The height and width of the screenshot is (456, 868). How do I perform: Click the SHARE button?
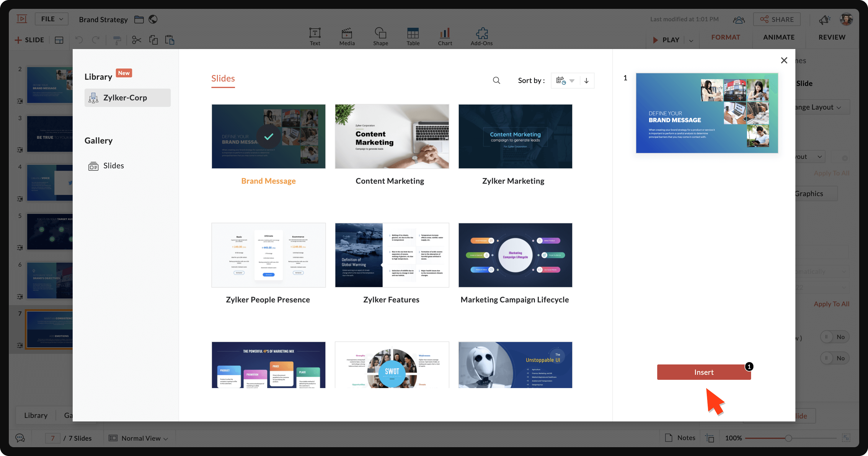click(x=777, y=19)
